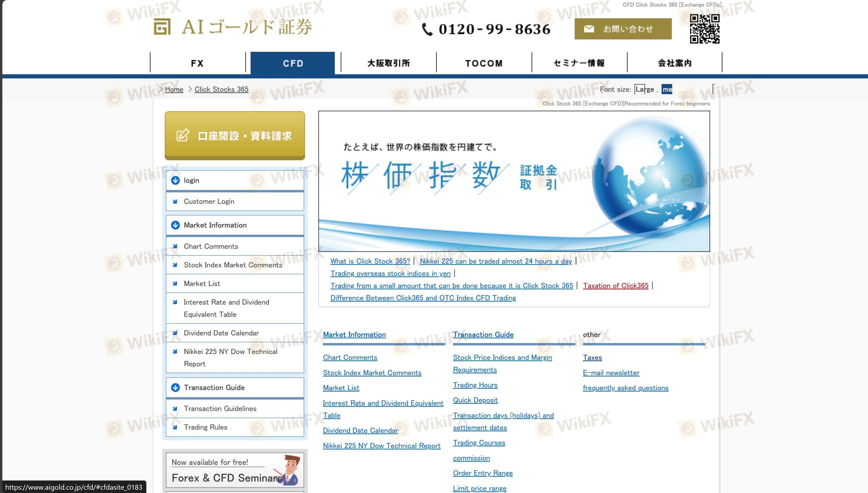Go to the Home breadcrumb link

pos(174,89)
